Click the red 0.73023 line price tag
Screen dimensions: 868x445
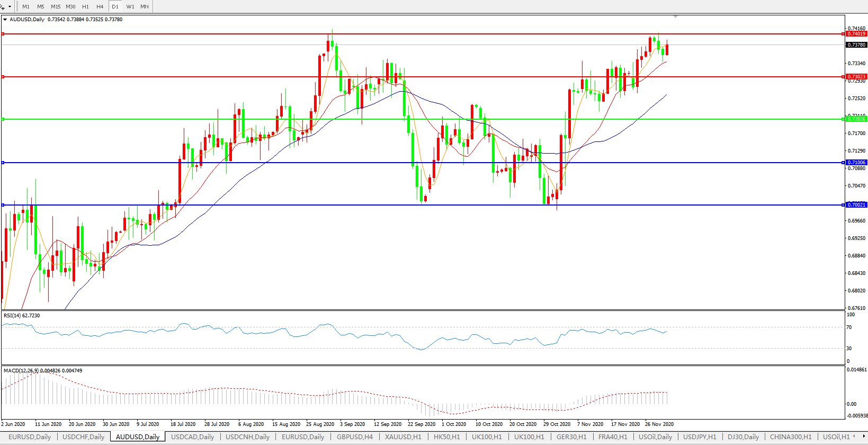click(x=856, y=77)
